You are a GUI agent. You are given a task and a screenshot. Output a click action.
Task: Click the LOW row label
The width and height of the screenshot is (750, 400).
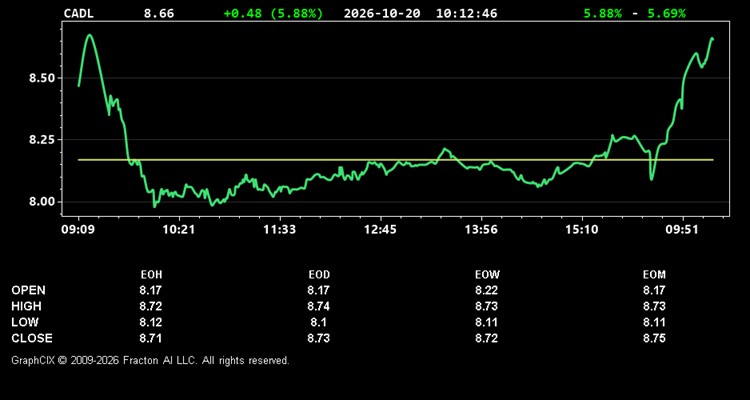click(25, 322)
